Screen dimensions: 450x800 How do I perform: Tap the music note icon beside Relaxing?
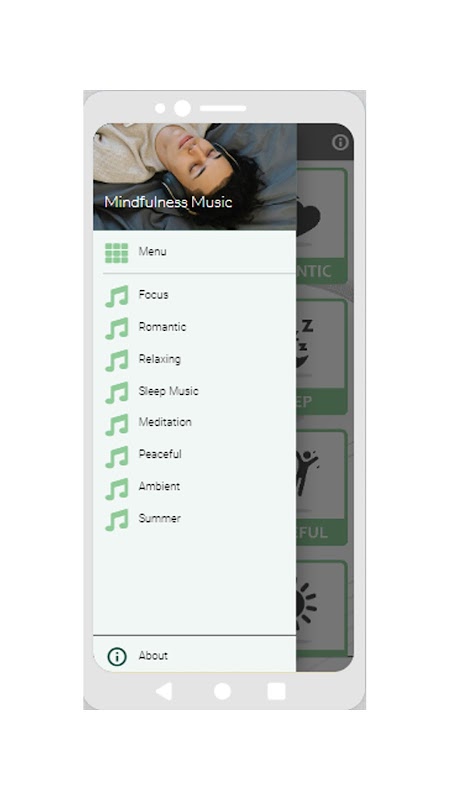click(116, 361)
